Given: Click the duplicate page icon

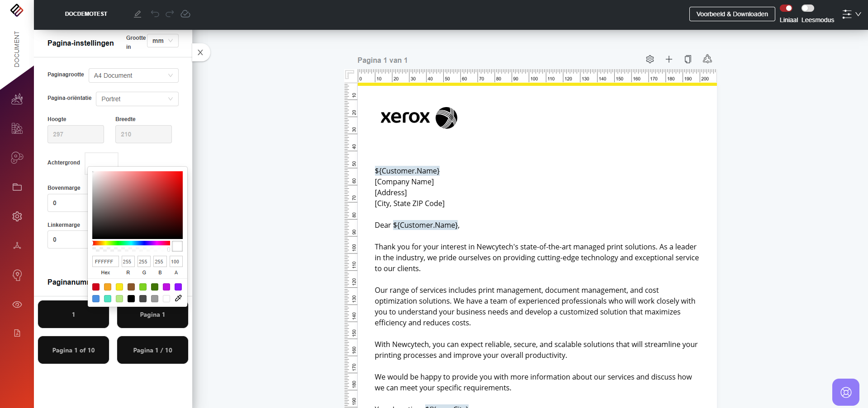Looking at the screenshot, I should tap(688, 59).
